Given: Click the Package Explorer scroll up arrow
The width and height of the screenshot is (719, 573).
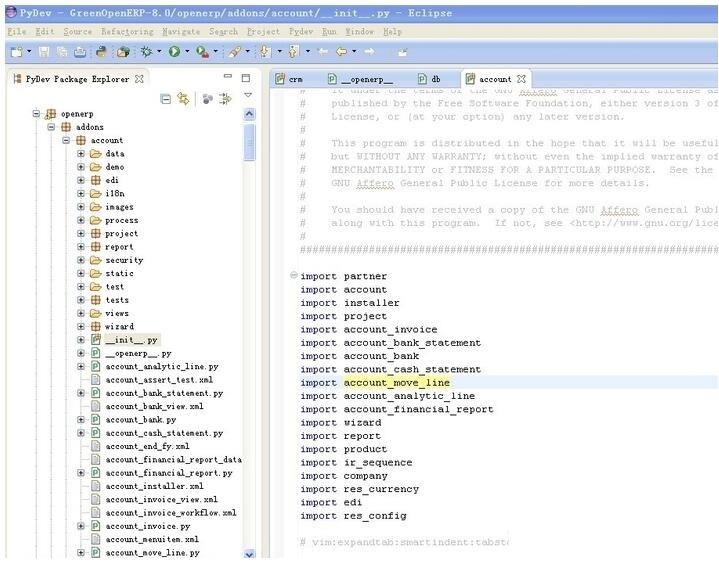Looking at the screenshot, I should (x=249, y=114).
